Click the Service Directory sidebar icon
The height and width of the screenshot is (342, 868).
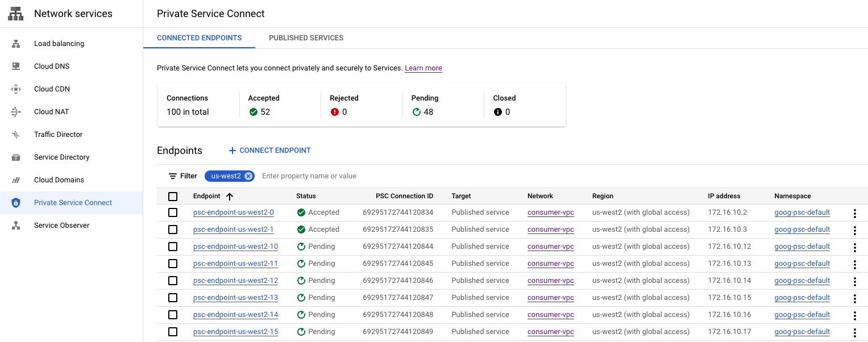(x=16, y=157)
